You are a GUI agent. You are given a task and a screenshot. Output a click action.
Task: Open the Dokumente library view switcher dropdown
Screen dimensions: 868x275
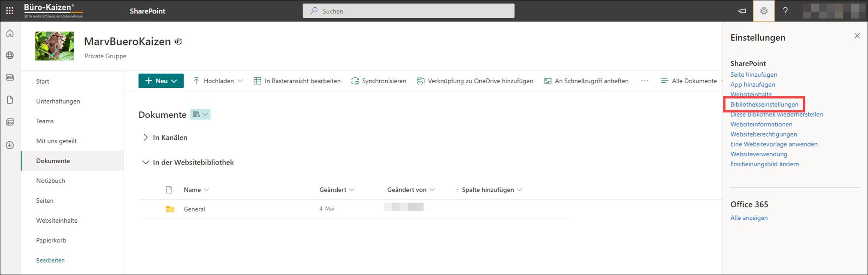pyautogui.click(x=200, y=114)
